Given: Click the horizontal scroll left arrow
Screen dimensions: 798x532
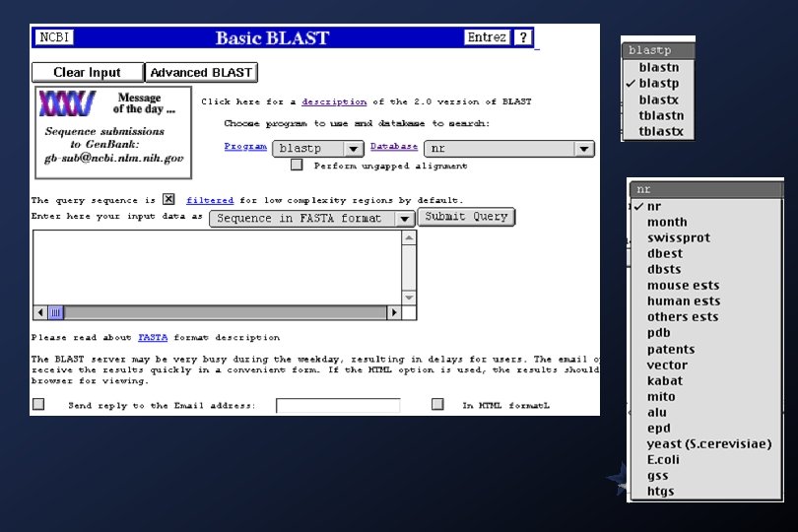Looking at the screenshot, I should click(x=40, y=312).
